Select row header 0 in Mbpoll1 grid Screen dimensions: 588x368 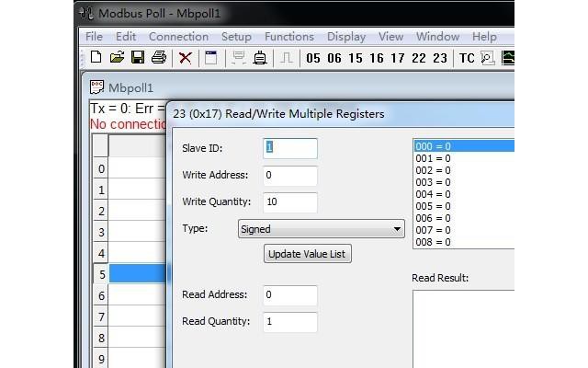coord(101,168)
